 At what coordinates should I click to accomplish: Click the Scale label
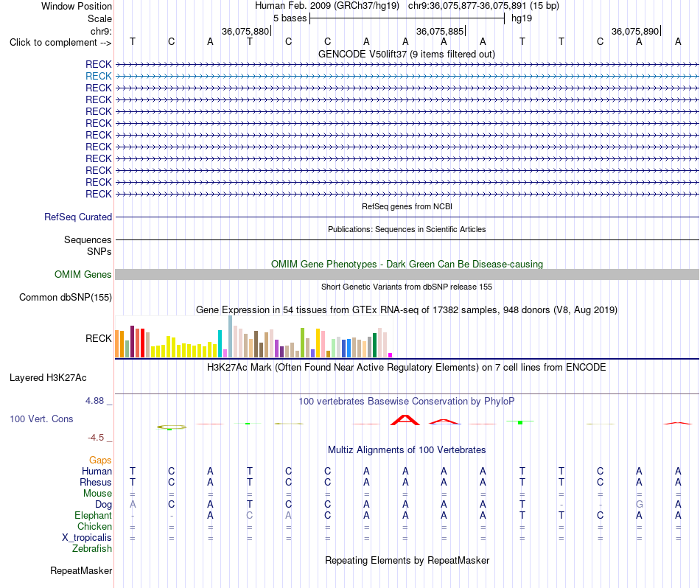pyautogui.click(x=99, y=18)
